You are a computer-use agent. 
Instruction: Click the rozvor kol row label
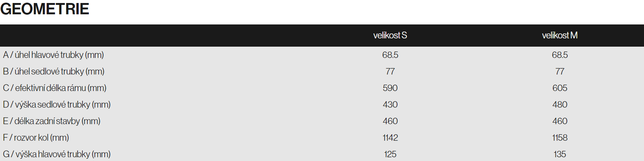point(36,138)
